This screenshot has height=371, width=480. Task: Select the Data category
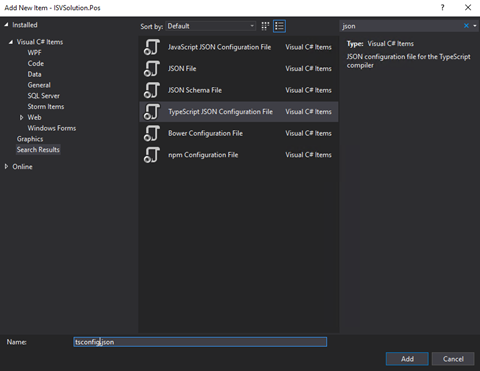[x=34, y=74]
